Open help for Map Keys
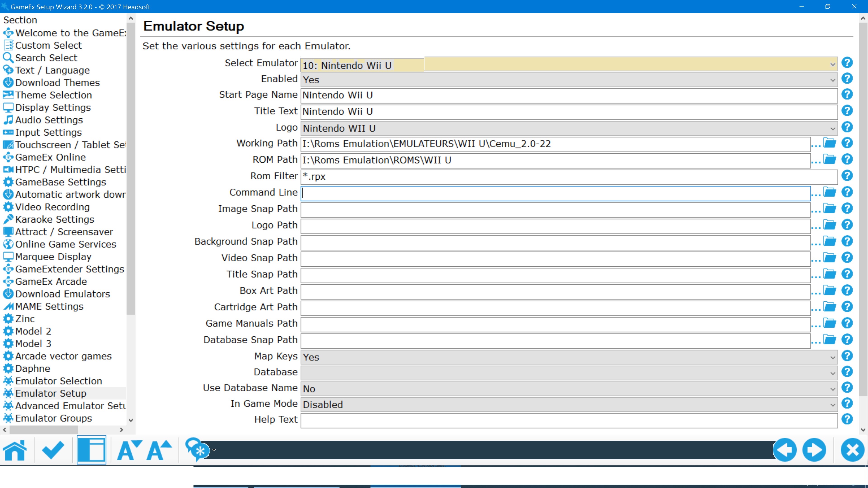This screenshot has width=868, height=488. (847, 356)
